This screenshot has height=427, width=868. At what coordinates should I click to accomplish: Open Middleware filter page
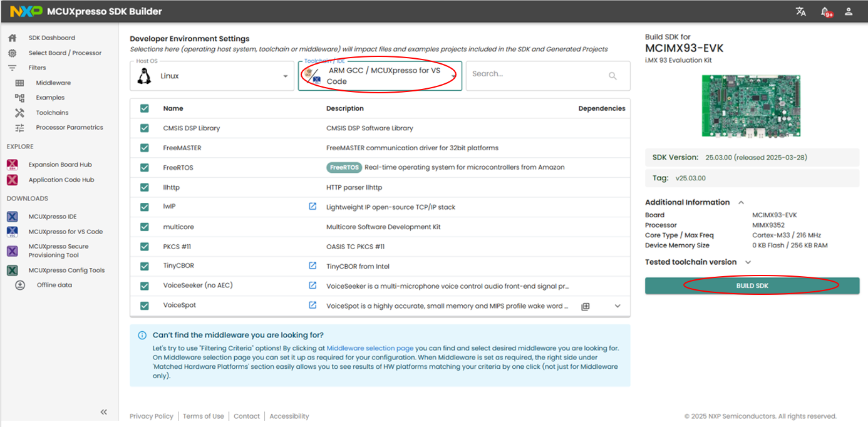point(53,83)
